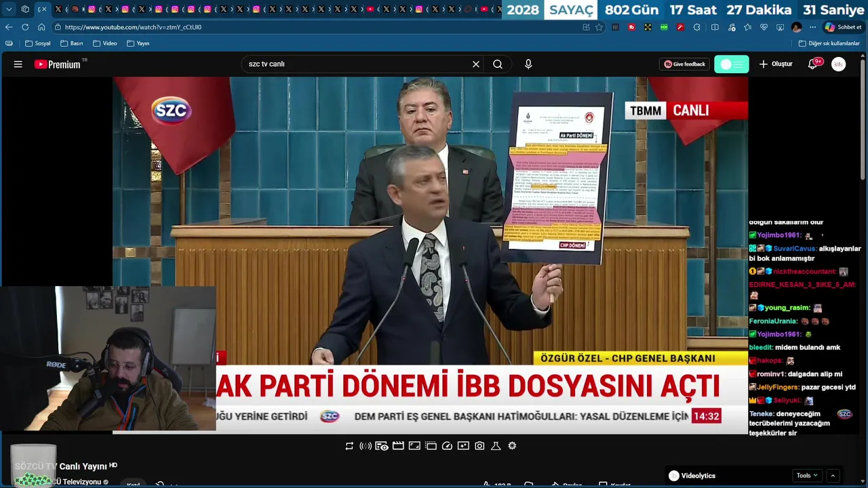This screenshot has width=868, height=488.
Task: Open the flask experiments icon
Action: point(496,446)
